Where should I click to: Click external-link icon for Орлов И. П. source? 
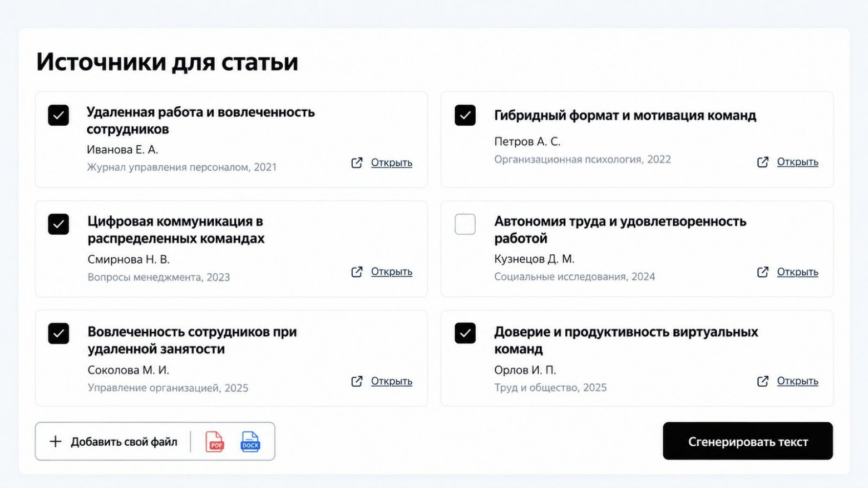(x=763, y=381)
